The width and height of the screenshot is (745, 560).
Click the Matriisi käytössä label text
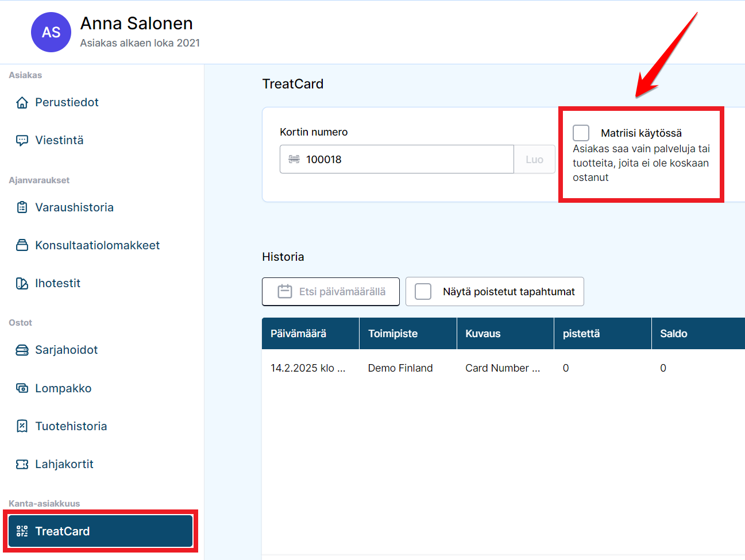(x=641, y=133)
